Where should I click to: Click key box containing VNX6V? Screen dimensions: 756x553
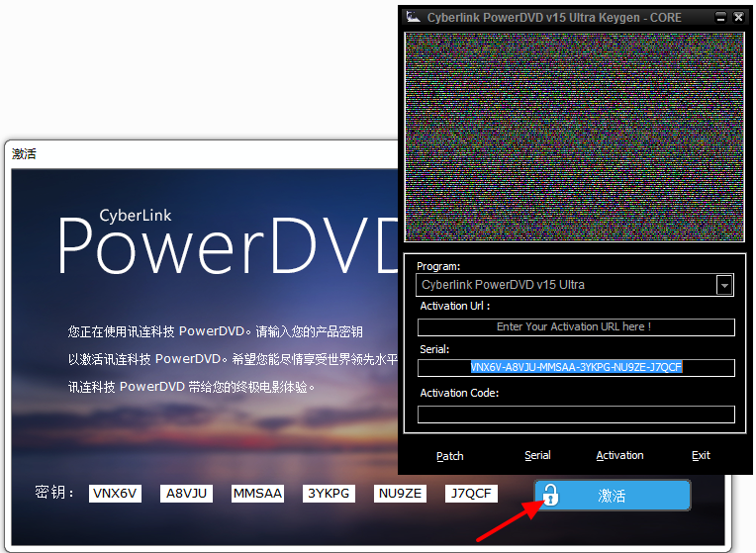115,494
